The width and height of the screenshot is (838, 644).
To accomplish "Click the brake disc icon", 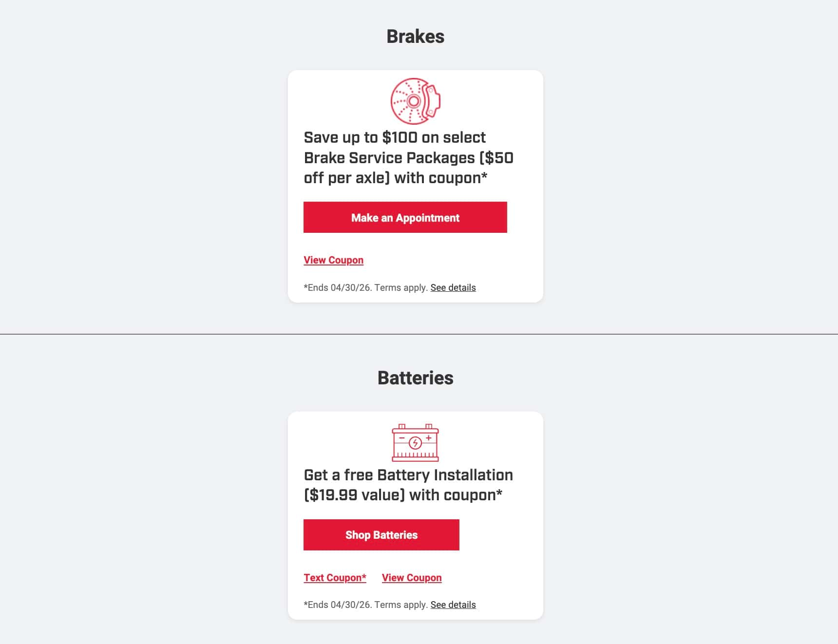I will 415,101.
